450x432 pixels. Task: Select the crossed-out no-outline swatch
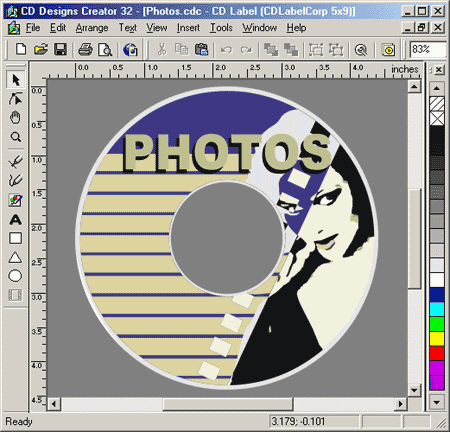437,118
